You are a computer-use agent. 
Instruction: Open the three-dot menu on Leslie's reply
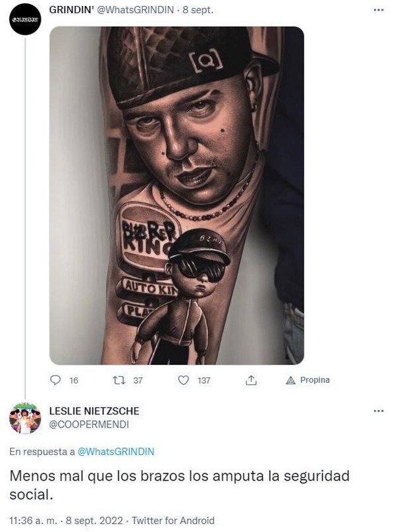378,411
